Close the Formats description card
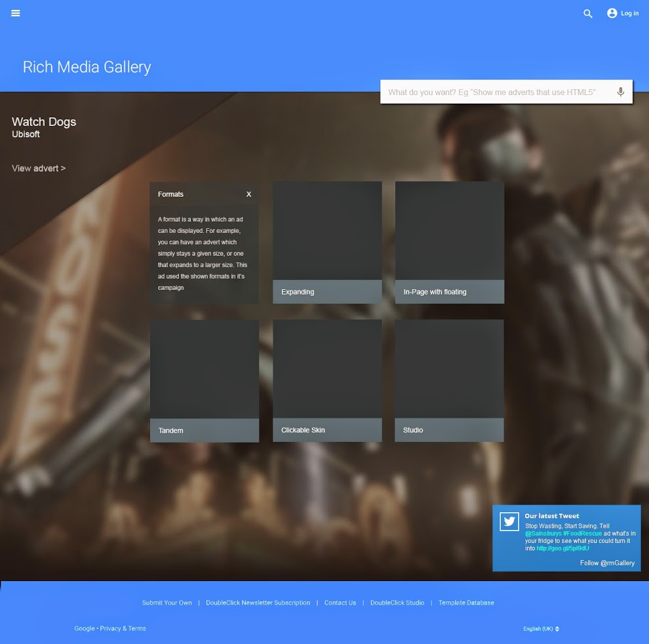The width and height of the screenshot is (649, 644). (248, 194)
